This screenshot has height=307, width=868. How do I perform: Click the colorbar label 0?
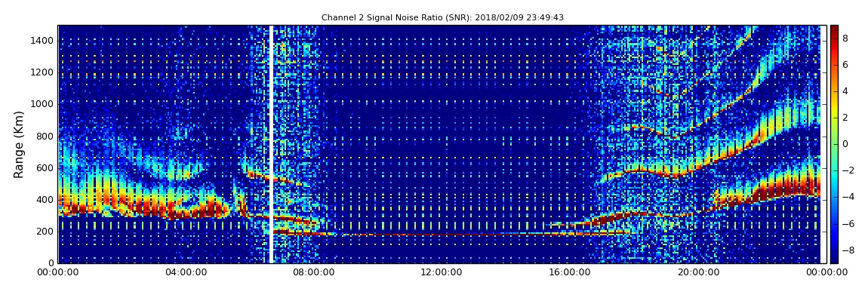[845, 144]
